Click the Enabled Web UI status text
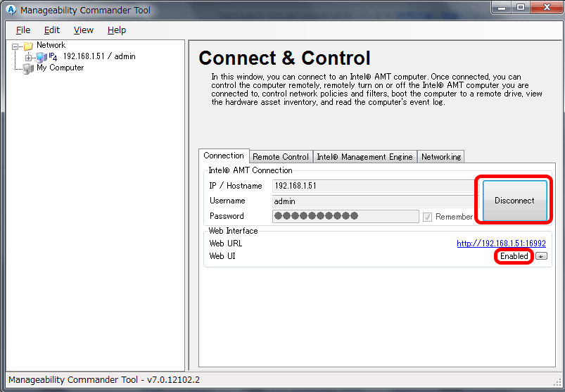 coord(514,256)
